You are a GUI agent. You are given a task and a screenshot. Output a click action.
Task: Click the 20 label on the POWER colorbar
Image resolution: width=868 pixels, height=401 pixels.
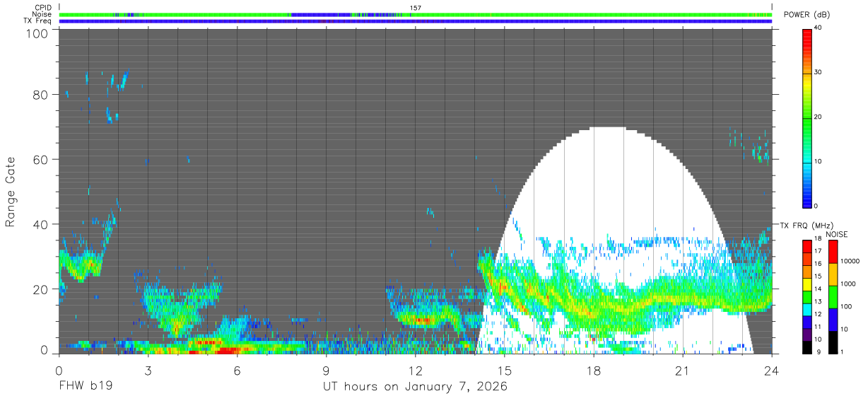(x=817, y=117)
